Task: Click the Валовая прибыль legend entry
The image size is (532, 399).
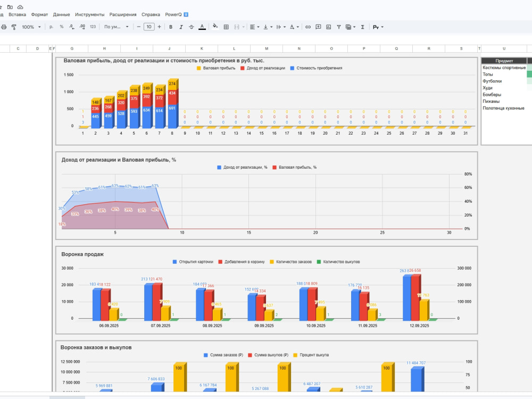Action: (216, 68)
